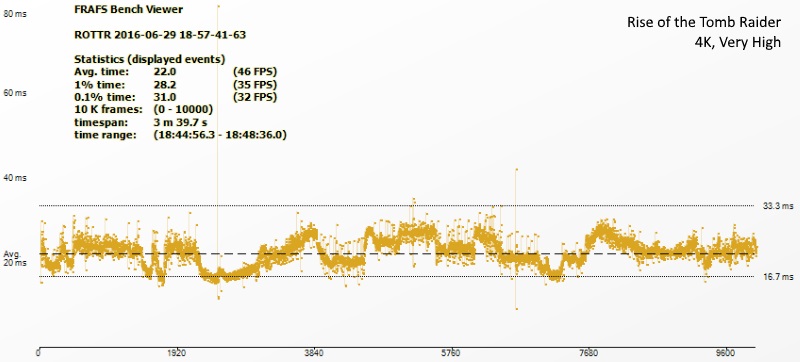Click the 10 K frames range (0 - 10000)
Viewport: 800px width, 362px height.
coord(183,110)
